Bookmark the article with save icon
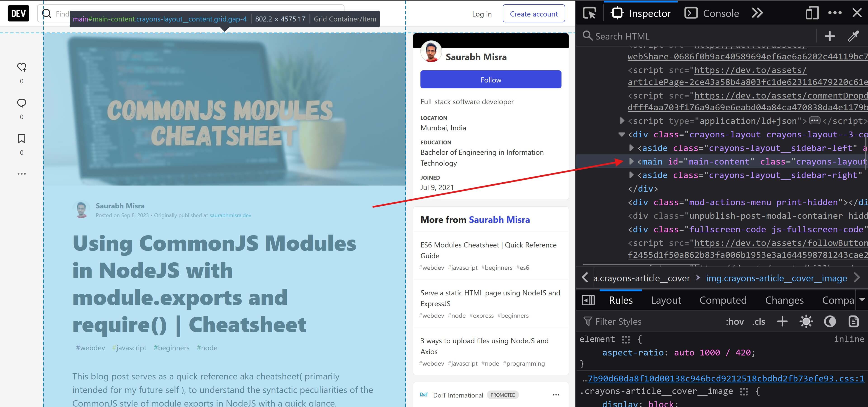868x407 pixels. click(x=21, y=139)
